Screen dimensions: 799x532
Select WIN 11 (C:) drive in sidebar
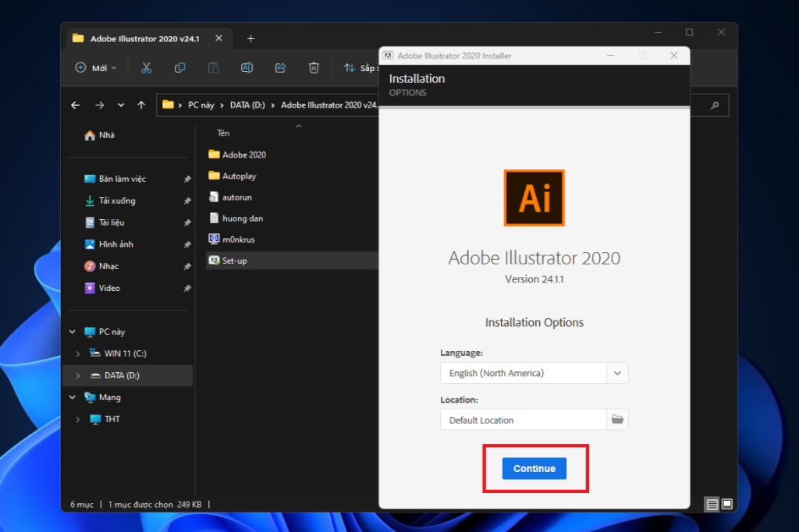125,353
